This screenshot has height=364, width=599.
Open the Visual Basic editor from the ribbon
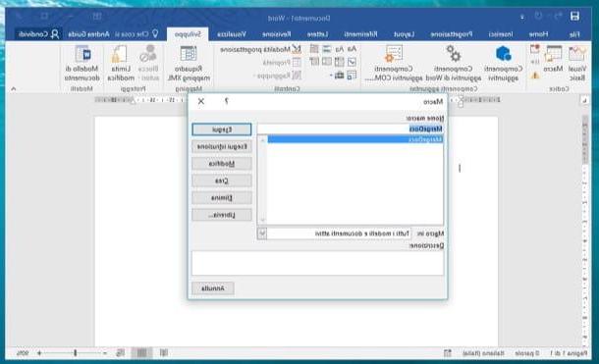pos(576,64)
